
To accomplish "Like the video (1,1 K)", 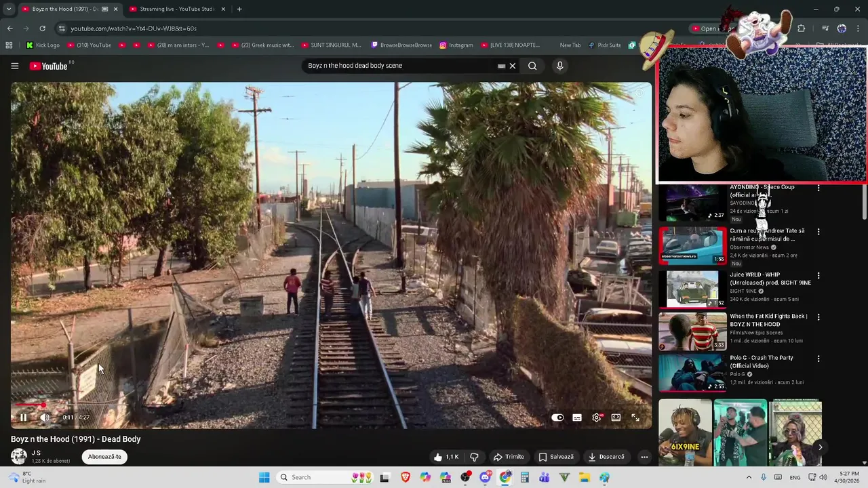I will point(446,457).
